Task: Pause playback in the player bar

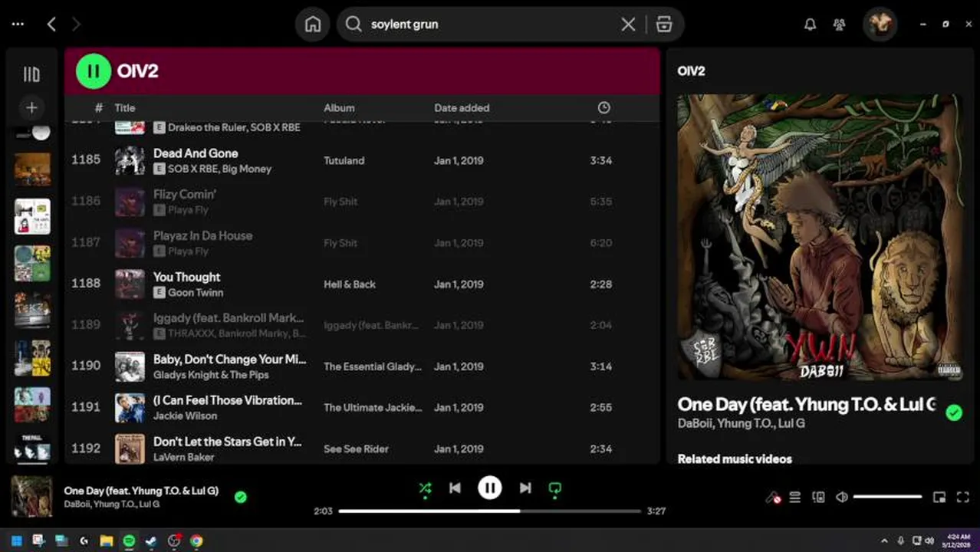Action: tap(490, 488)
